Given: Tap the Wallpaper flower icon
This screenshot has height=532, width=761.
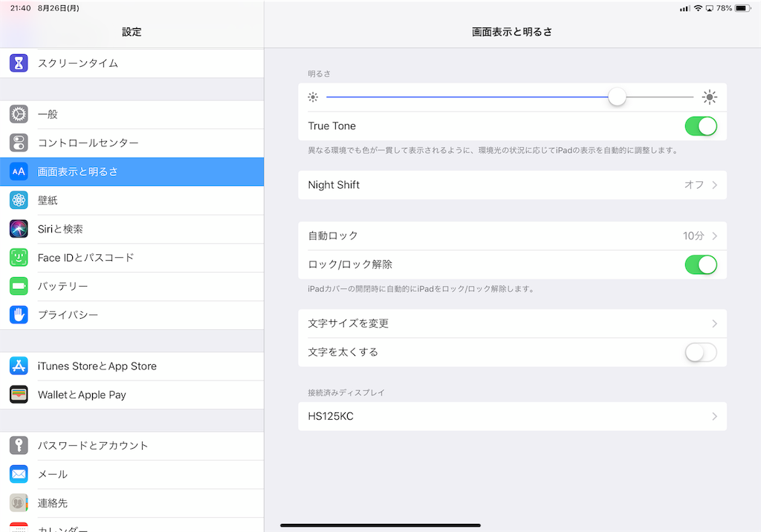Looking at the screenshot, I should [x=19, y=200].
